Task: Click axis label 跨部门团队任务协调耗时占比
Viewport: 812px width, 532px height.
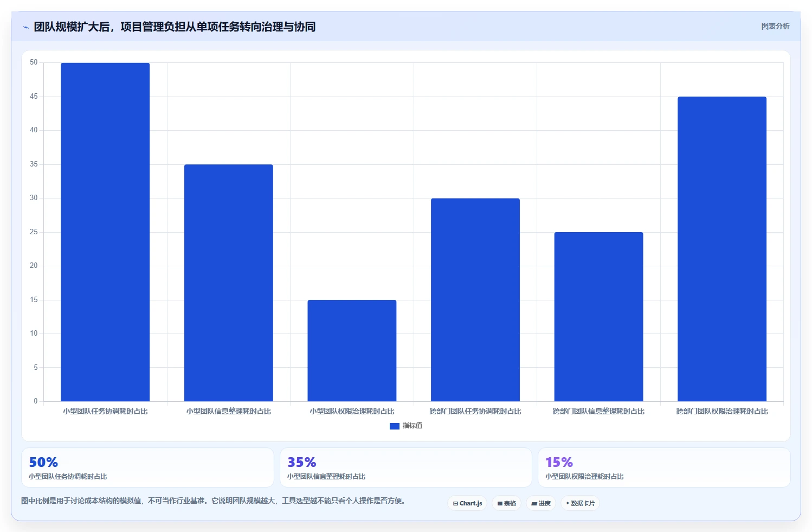Action: [x=475, y=412]
